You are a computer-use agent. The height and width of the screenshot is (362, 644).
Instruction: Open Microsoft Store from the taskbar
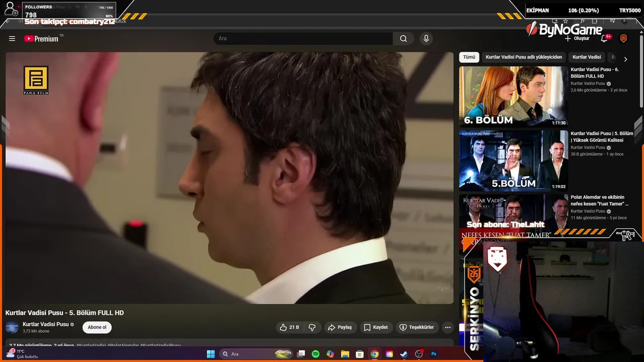[360, 354]
